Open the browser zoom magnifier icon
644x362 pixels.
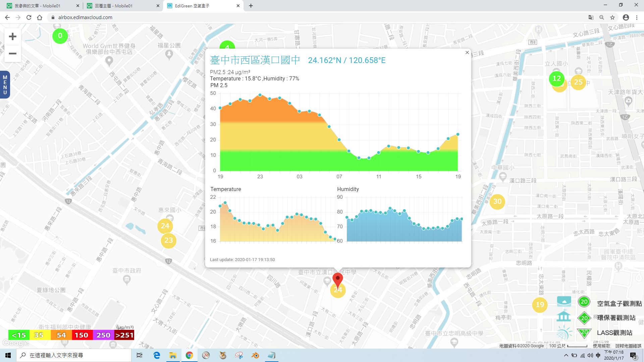pyautogui.click(x=602, y=17)
